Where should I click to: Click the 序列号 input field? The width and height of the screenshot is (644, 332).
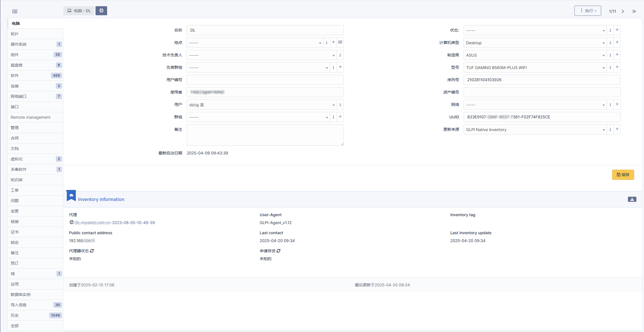[x=542, y=80]
